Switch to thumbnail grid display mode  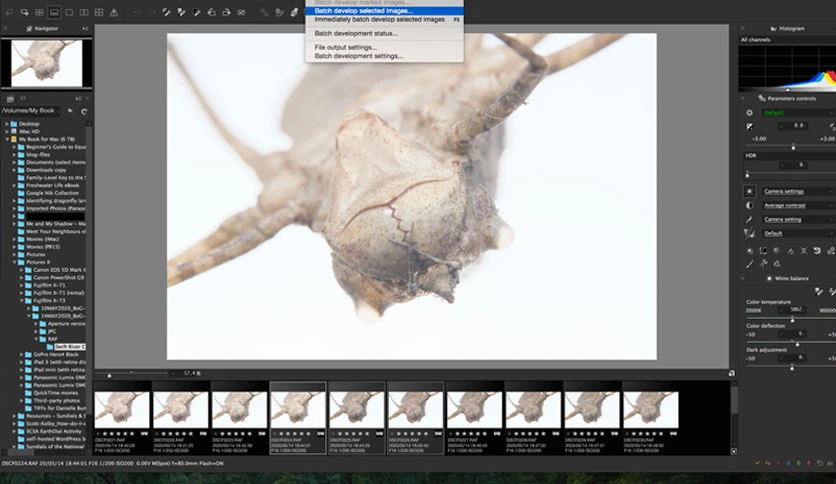click(x=39, y=12)
